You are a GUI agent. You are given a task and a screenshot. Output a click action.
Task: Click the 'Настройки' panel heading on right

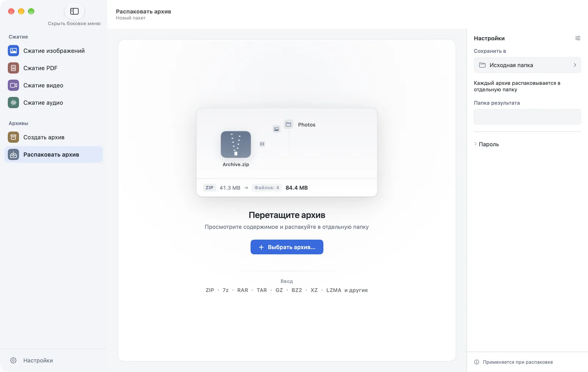(x=489, y=38)
